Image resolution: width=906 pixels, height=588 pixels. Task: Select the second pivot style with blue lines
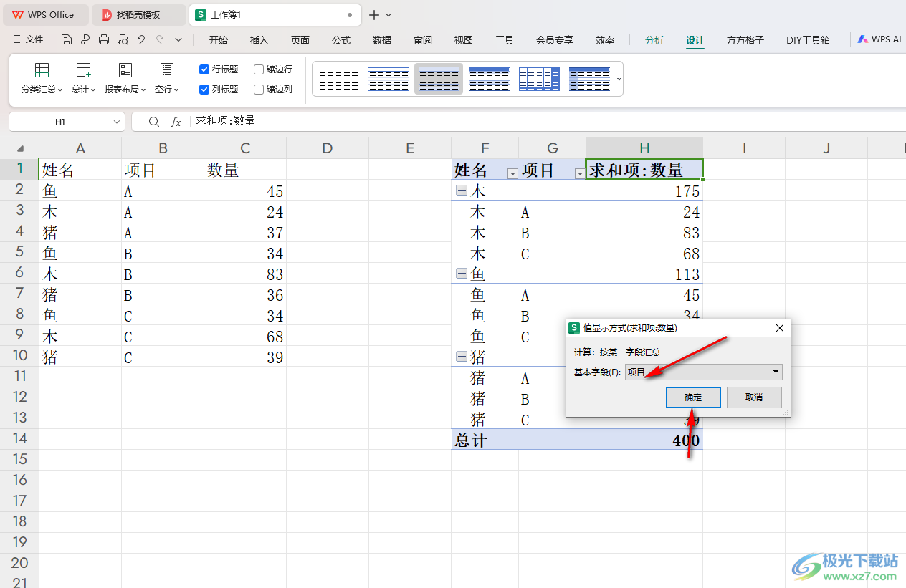[x=388, y=79]
